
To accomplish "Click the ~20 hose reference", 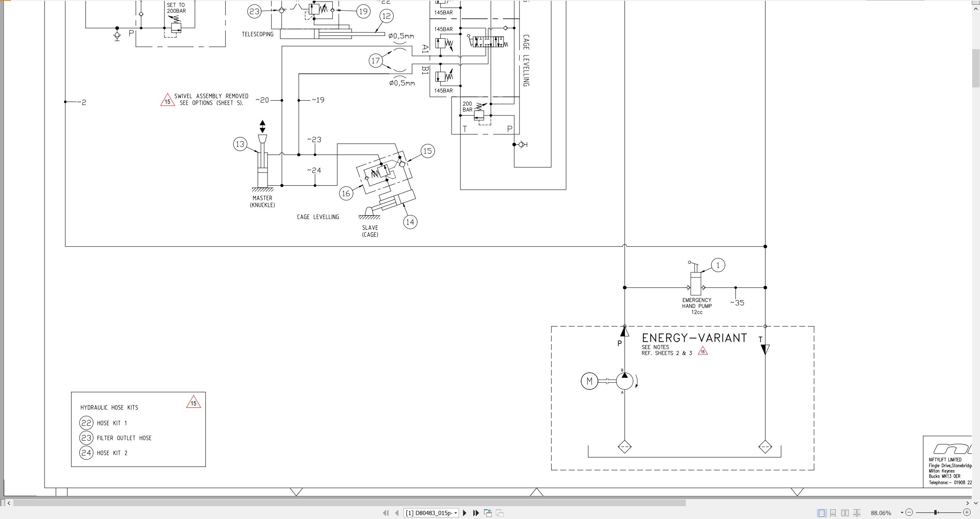I will 262,100.
